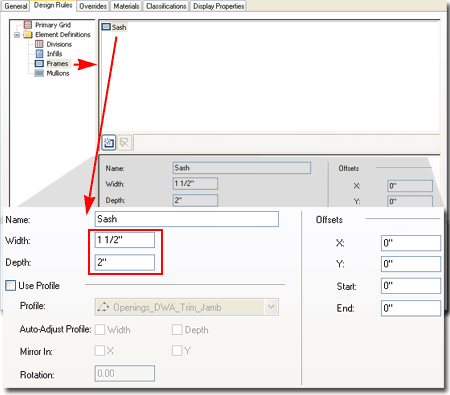Open the Display Properties tab
450x395 pixels.
pos(218,6)
